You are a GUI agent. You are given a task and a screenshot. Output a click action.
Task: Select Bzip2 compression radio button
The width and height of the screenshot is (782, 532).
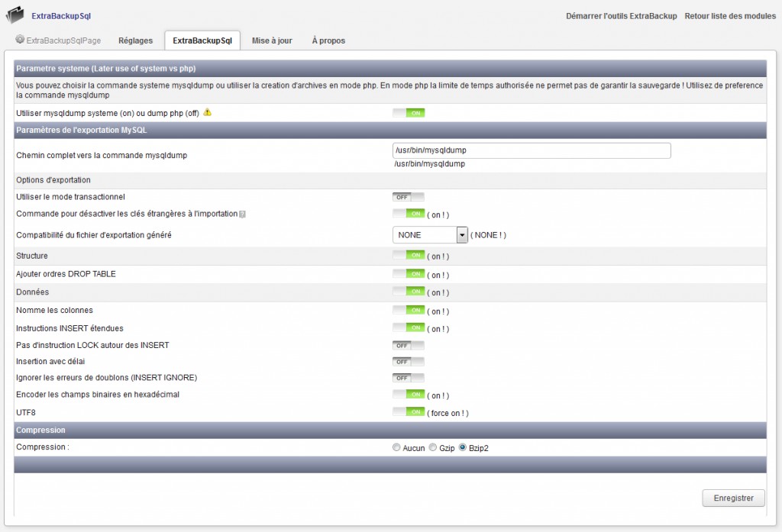462,447
